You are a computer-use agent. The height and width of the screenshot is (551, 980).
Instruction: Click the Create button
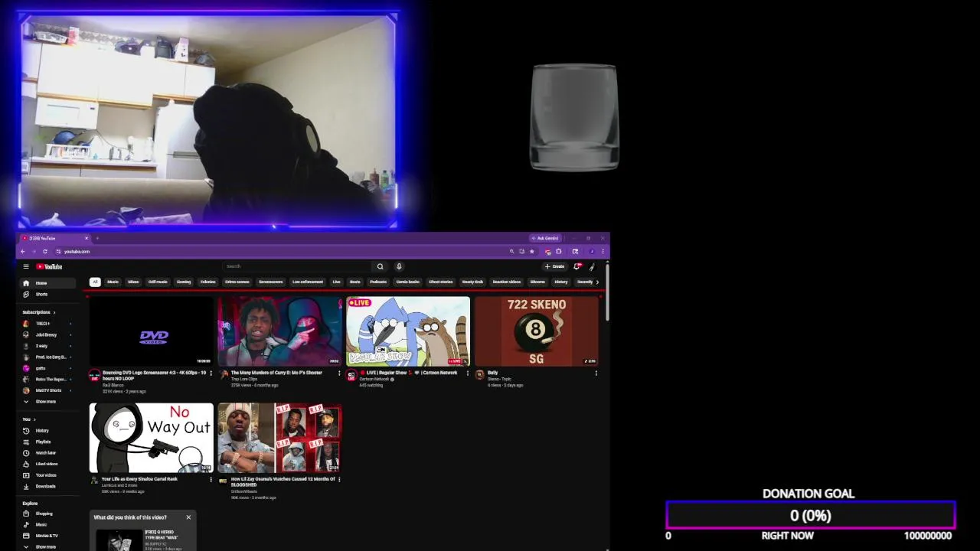point(555,266)
